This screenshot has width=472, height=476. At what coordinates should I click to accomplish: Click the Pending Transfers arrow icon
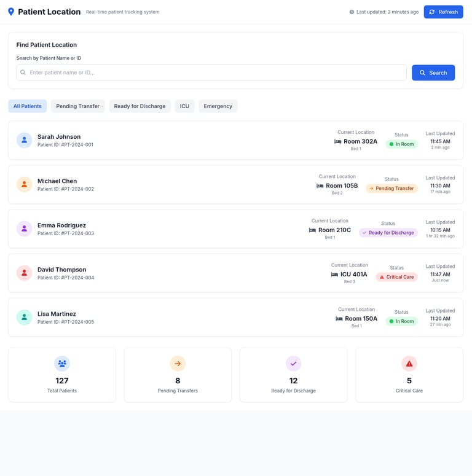[x=178, y=364]
